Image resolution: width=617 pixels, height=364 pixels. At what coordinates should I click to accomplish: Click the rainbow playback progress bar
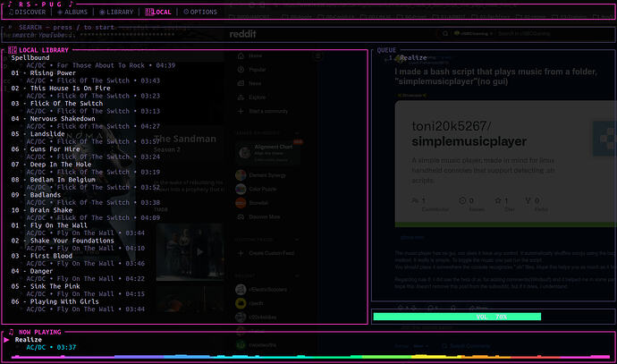(x=310, y=357)
